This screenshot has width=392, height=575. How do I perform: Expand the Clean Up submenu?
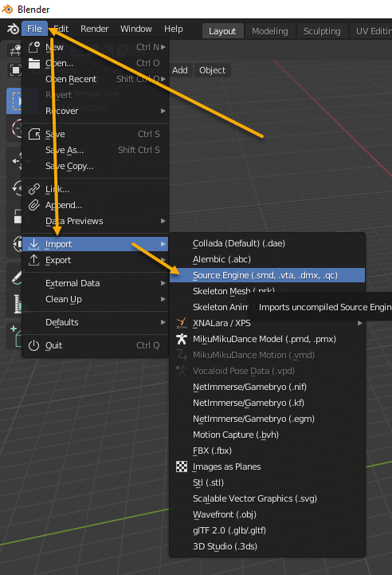coord(96,299)
